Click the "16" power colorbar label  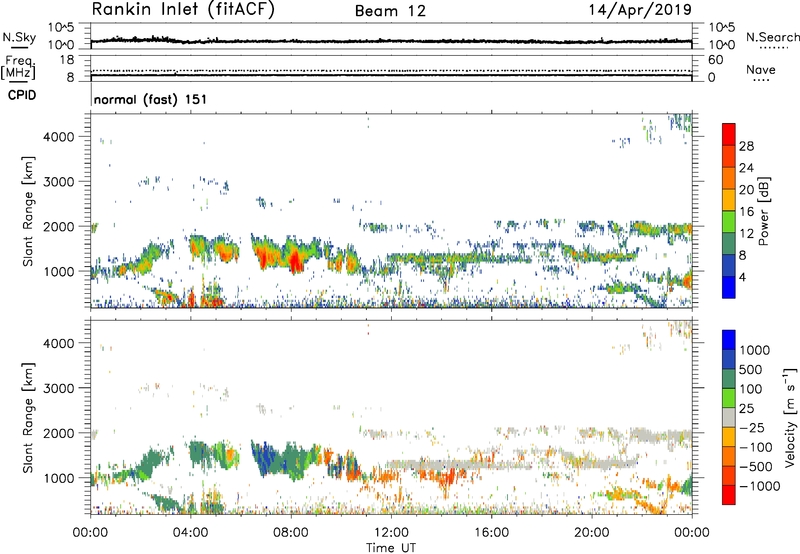[x=746, y=212]
